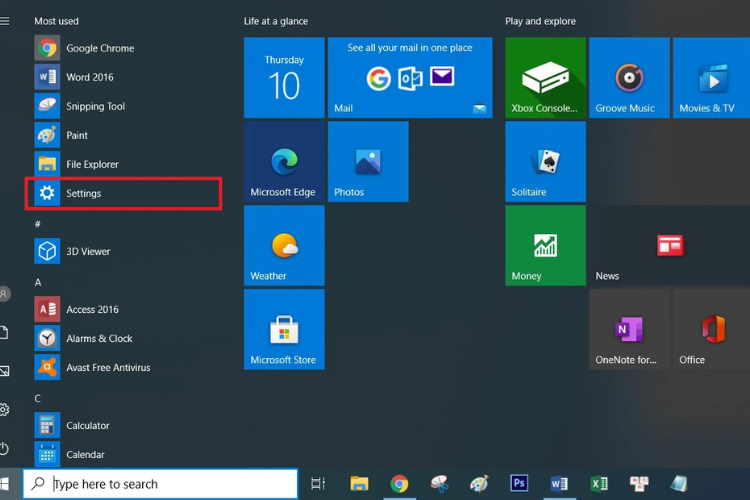Click the Windows Start button
750x500 pixels.
[x=5, y=484]
